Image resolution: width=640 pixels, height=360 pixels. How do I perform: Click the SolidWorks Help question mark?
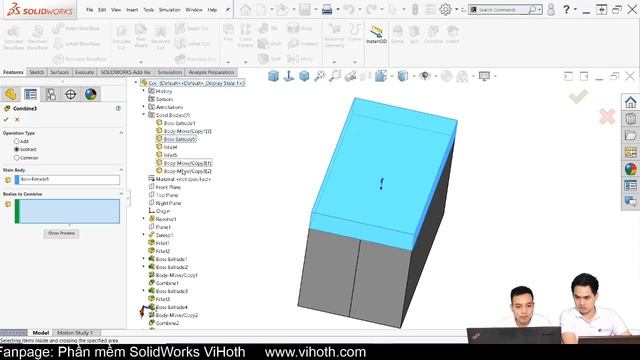coord(566,9)
